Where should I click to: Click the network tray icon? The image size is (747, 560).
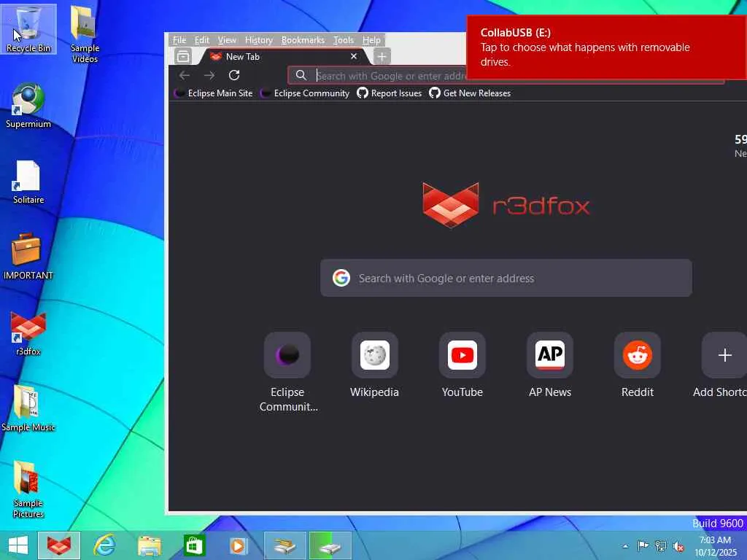[661, 545]
